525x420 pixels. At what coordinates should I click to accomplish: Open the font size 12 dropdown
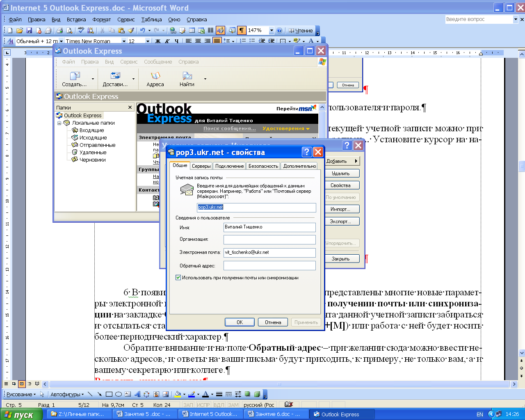[x=148, y=41]
